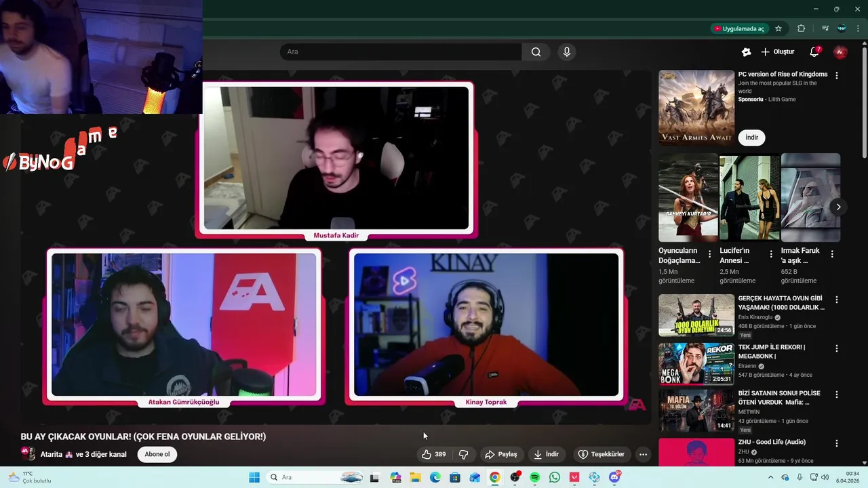
Task: Dislike the video with thumbs-down
Action: [464, 454]
